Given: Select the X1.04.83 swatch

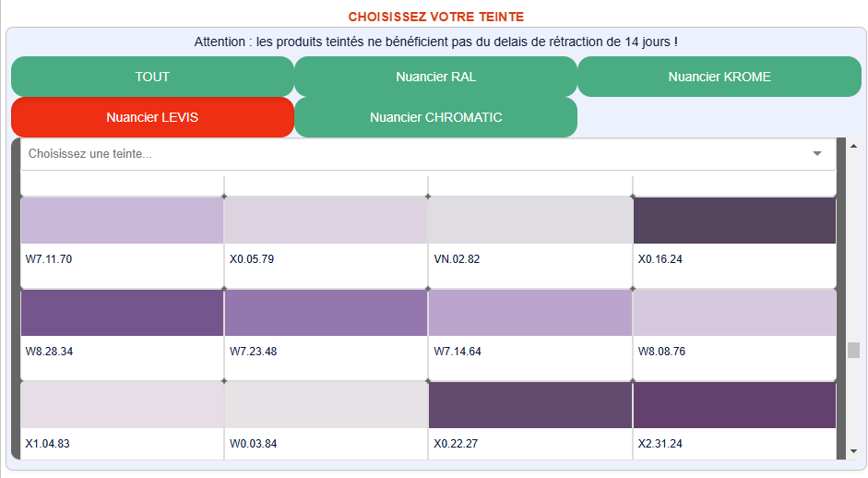Looking at the screenshot, I should [122, 405].
